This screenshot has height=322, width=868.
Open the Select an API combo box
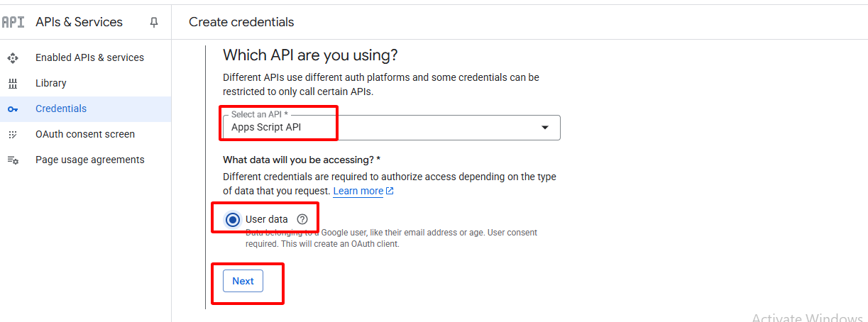point(383,128)
